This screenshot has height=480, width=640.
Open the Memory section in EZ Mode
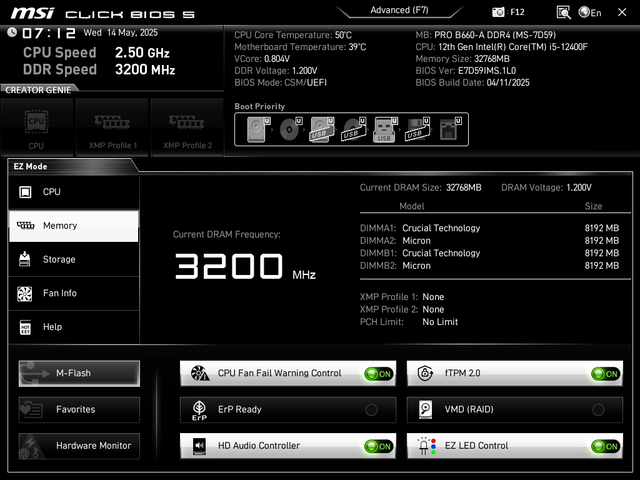click(74, 226)
